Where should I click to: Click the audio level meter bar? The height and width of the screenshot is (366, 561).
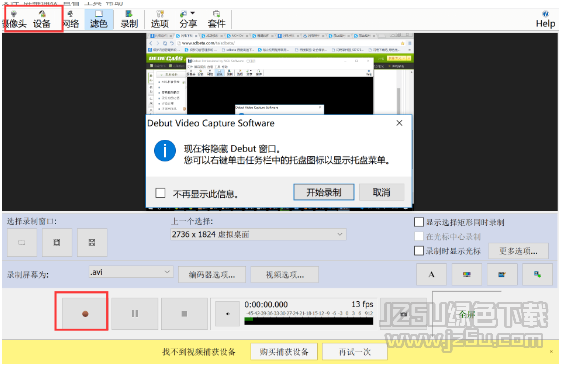point(308,321)
